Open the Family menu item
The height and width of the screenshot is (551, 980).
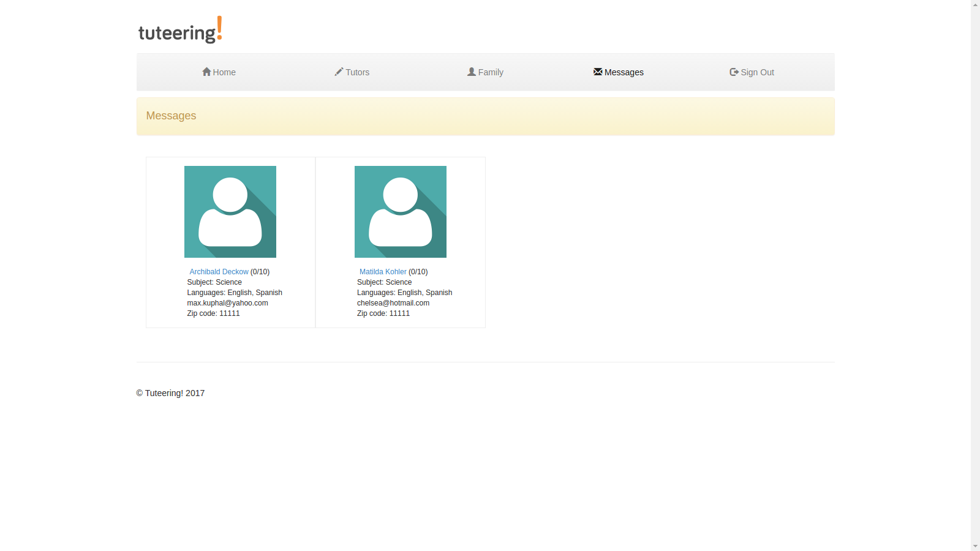pos(485,72)
